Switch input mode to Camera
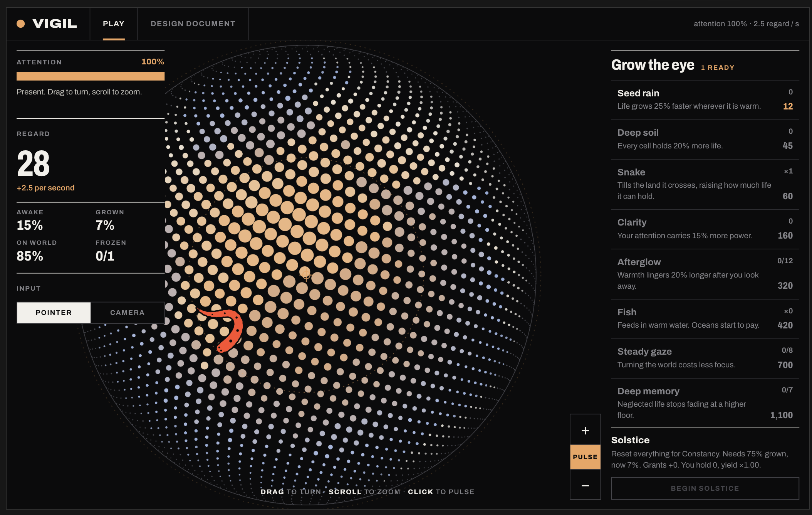812x515 pixels. (x=128, y=313)
